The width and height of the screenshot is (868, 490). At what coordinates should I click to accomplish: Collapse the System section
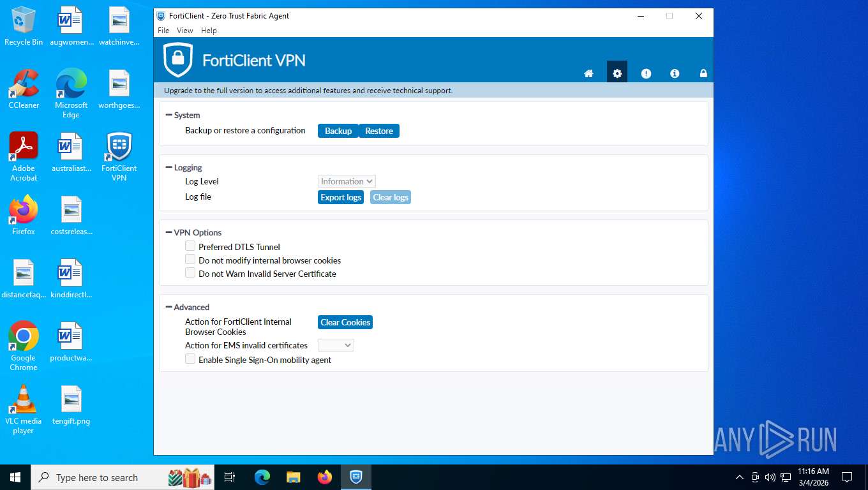pos(169,115)
